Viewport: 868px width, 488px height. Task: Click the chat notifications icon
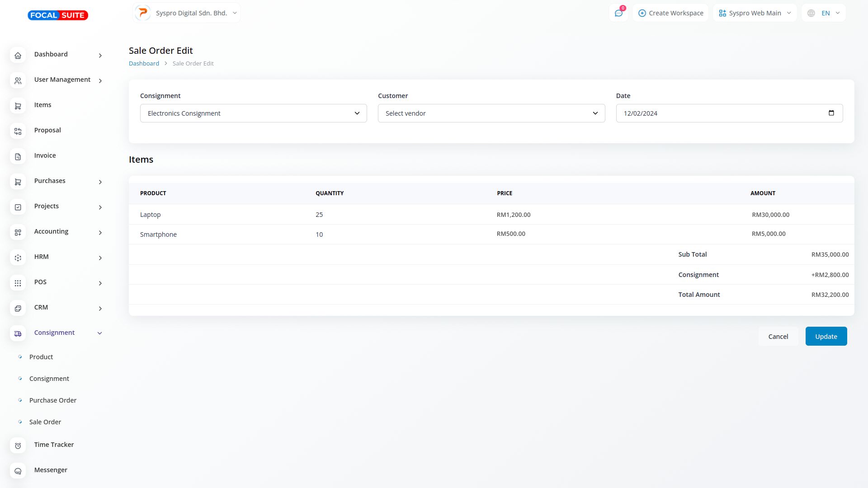(618, 13)
